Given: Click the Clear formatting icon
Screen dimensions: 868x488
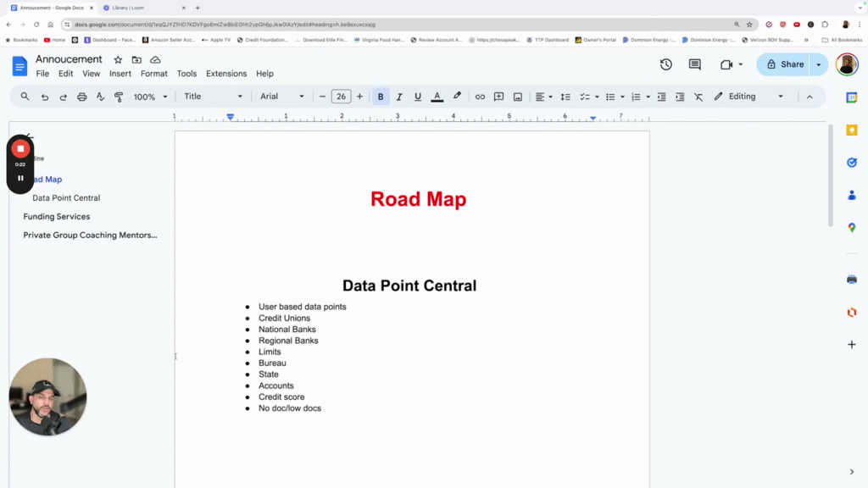Looking at the screenshot, I should pyautogui.click(x=698, y=97).
